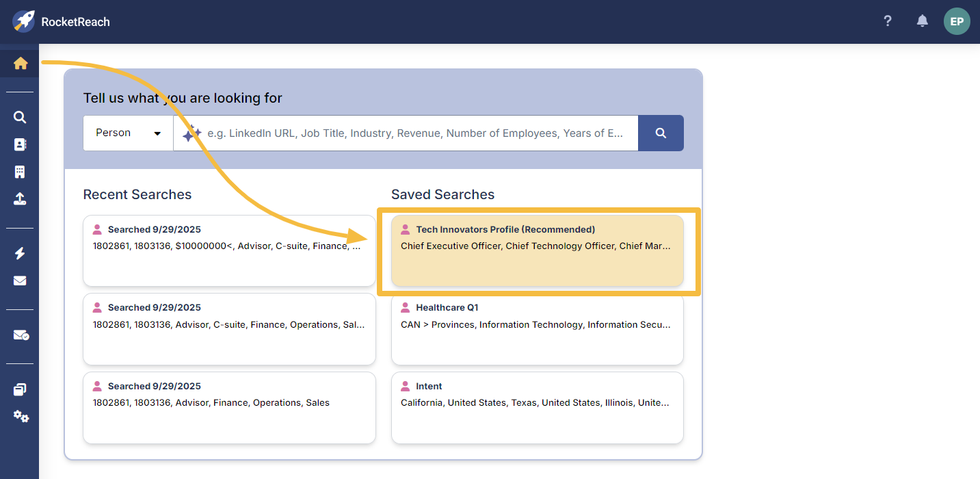Viewport: 980px width, 479px height.
Task: Open the envelope with checkmark icon
Action: (21, 335)
